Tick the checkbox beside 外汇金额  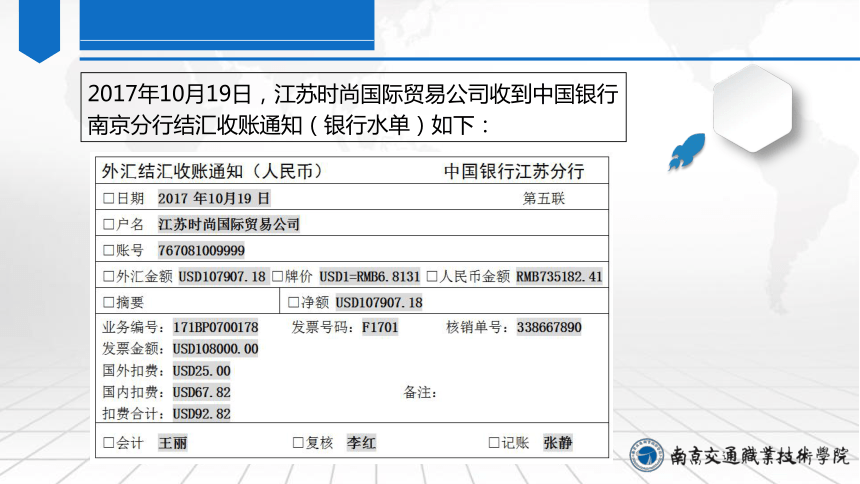coord(109,277)
